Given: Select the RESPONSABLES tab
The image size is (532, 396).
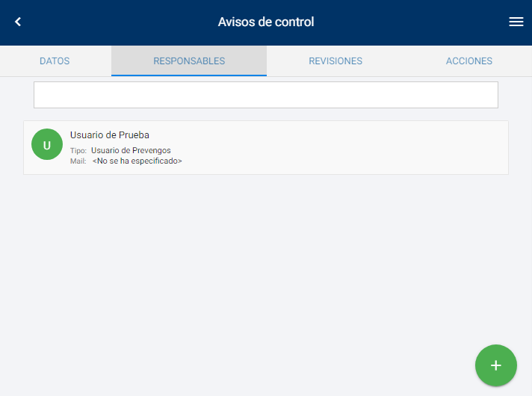Looking at the screenshot, I should coord(189,61).
